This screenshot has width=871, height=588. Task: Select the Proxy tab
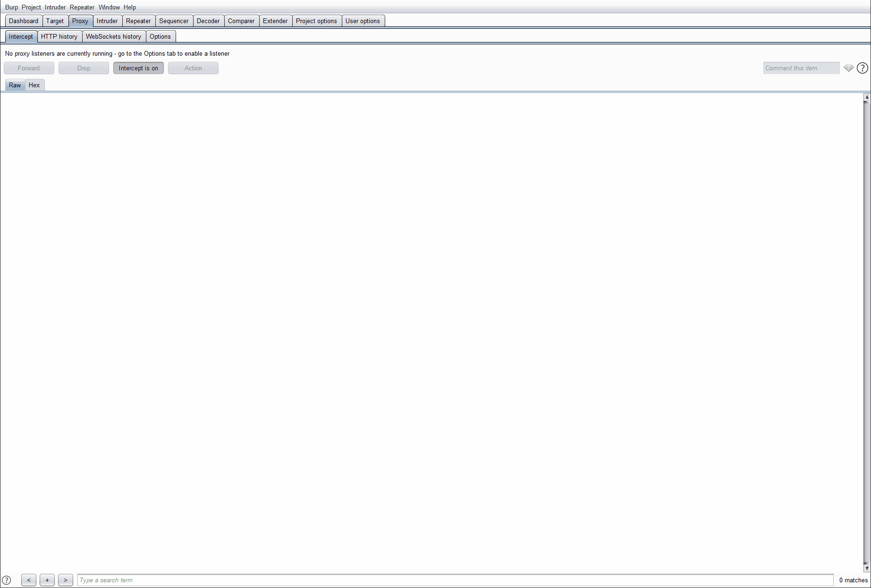click(x=80, y=21)
